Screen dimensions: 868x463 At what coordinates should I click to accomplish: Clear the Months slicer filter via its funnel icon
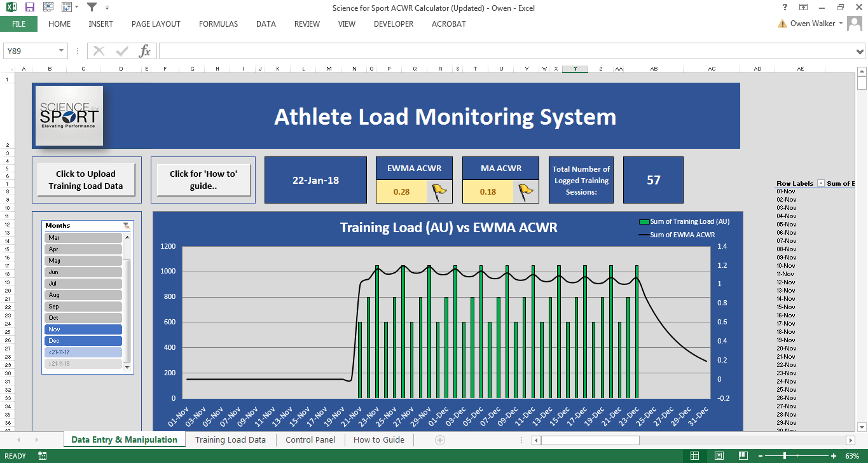pyautogui.click(x=126, y=225)
